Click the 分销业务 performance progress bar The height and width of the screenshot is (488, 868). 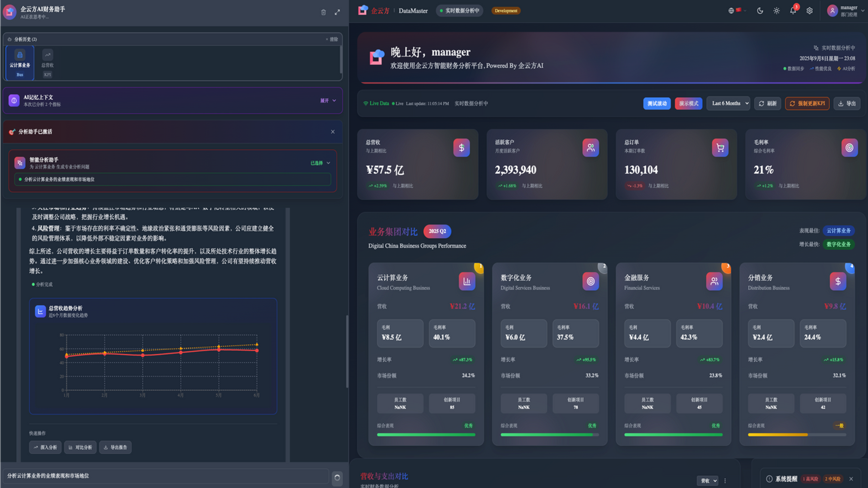[796, 435]
